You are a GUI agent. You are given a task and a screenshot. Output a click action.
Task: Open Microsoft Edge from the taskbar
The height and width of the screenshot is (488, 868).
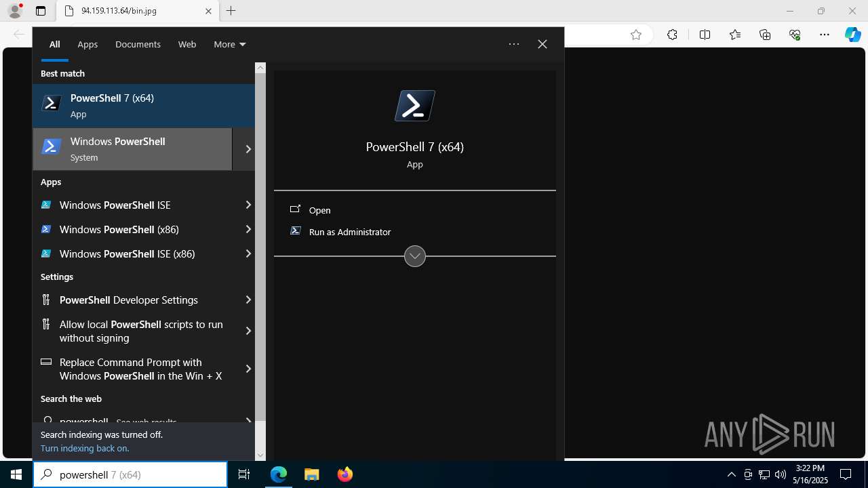[279, 474]
